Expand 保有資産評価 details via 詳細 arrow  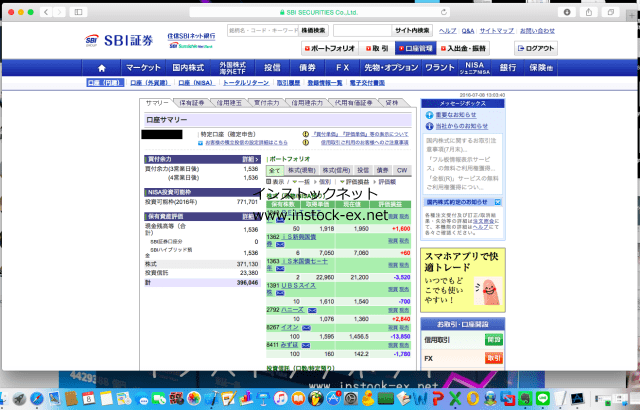251,217
